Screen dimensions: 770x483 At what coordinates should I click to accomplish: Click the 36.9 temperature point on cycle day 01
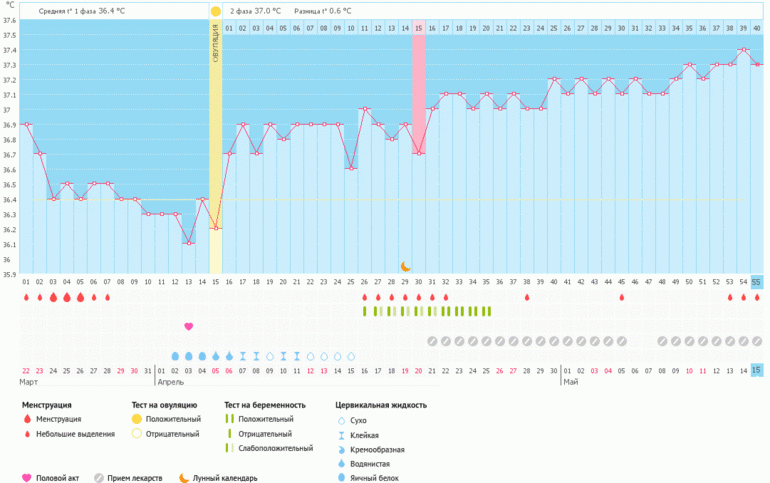[27, 124]
